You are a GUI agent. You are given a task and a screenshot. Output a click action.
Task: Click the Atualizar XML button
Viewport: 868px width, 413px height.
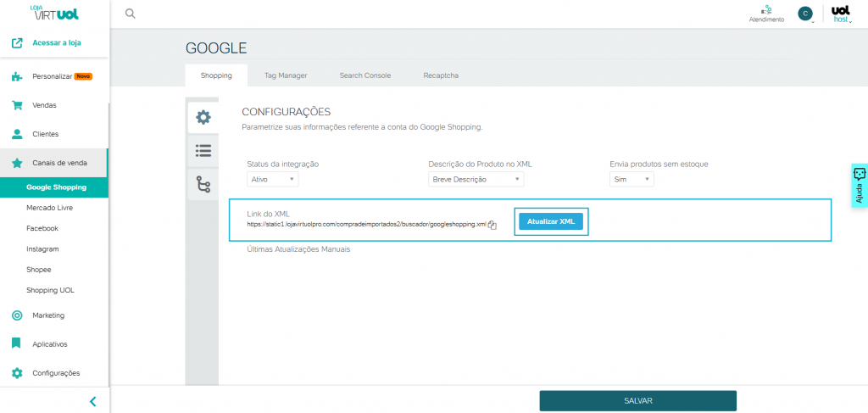pos(551,220)
